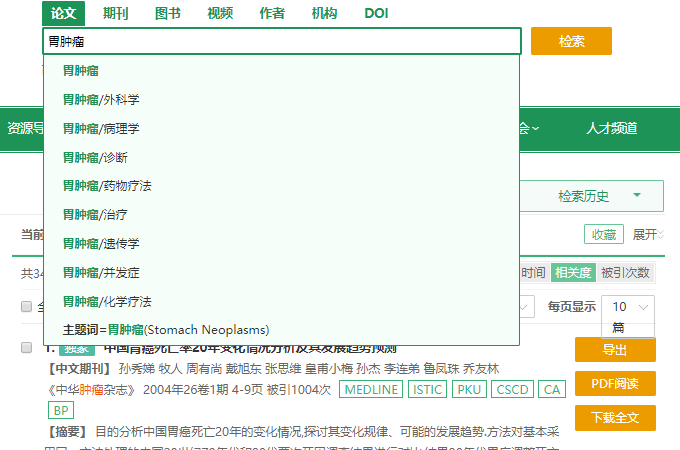Image resolution: width=680 pixels, height=450 pixels.
Task: Open the DOI search tab
Action: [376, 13]
